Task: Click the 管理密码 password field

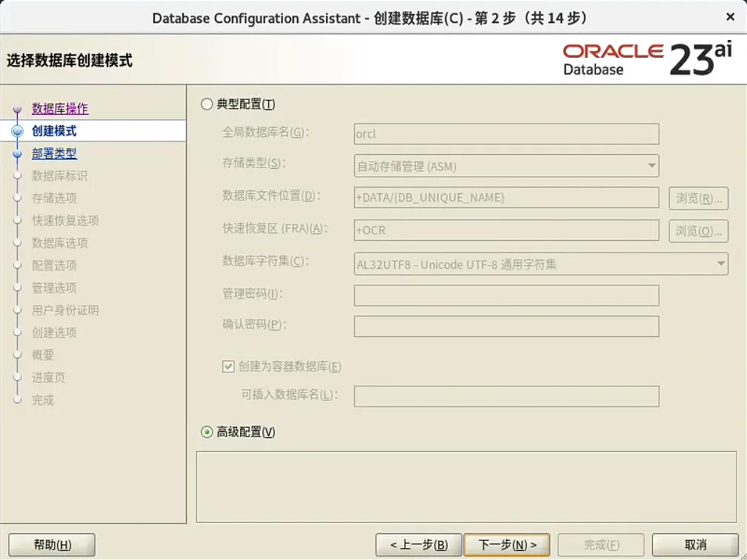Action: click(x=506, y=296)
